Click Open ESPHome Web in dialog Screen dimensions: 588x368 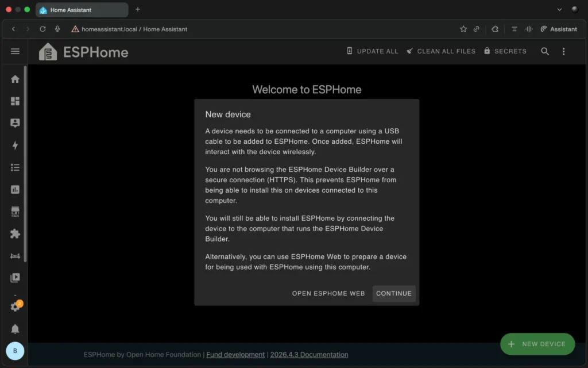[x=328, y=293]
